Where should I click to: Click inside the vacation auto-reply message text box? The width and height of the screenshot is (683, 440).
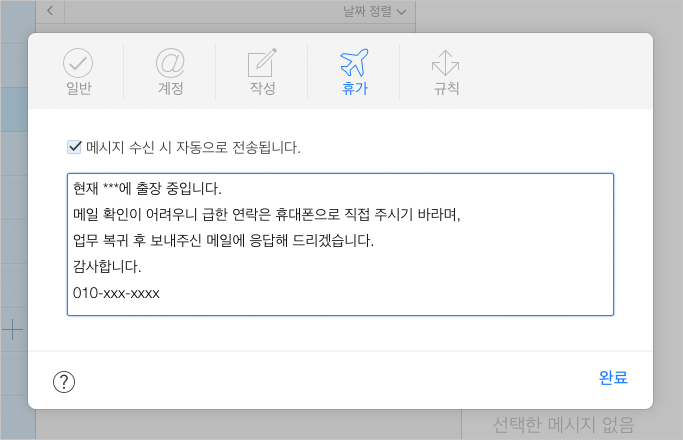pos(340,244)
